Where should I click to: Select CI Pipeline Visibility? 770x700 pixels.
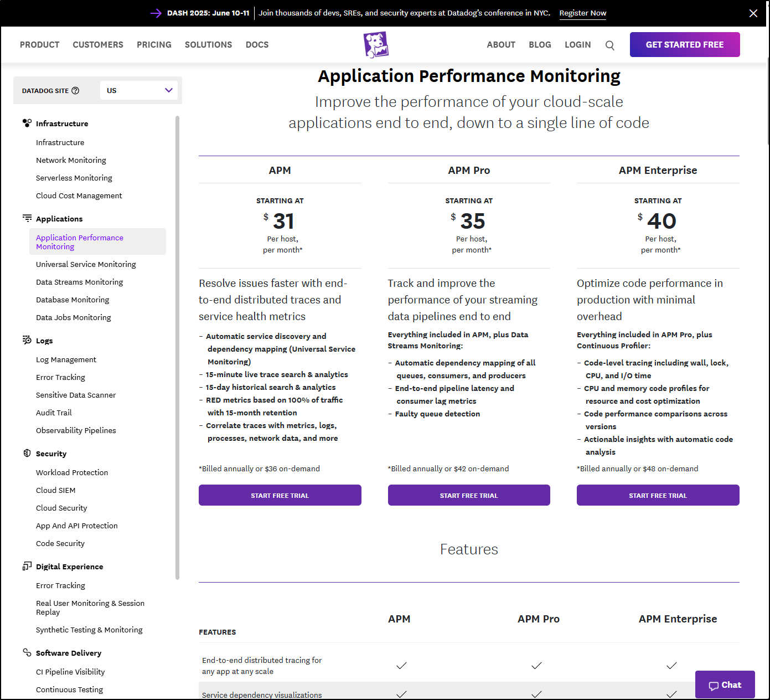pyautogui.click(x=70, y=672)
